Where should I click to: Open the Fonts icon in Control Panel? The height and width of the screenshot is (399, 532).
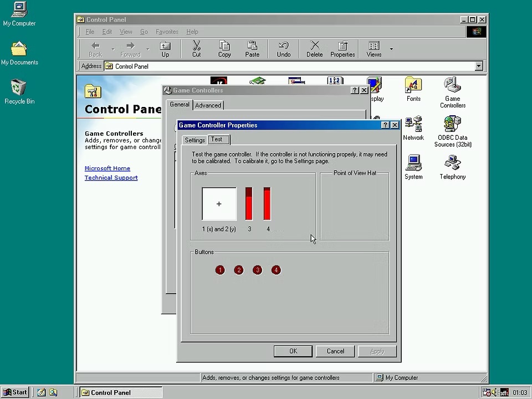413,89
